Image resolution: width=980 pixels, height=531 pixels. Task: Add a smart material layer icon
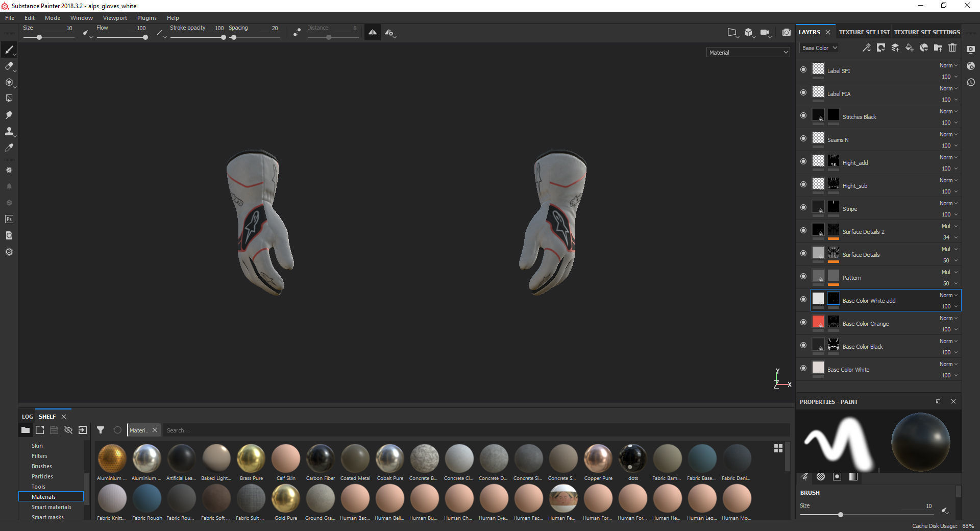click(924, 48)
